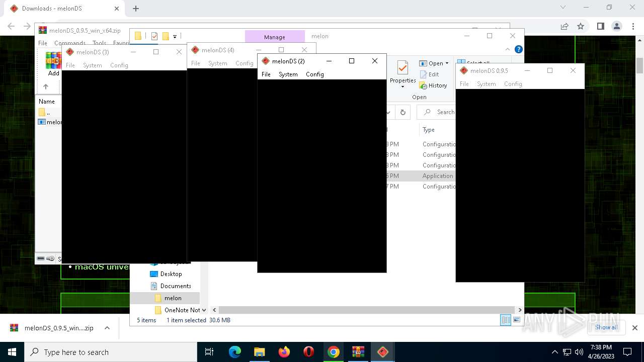Open File menu in melonDS (3) window
This screenshot has height=362, width=644.
tap(70, 65)
